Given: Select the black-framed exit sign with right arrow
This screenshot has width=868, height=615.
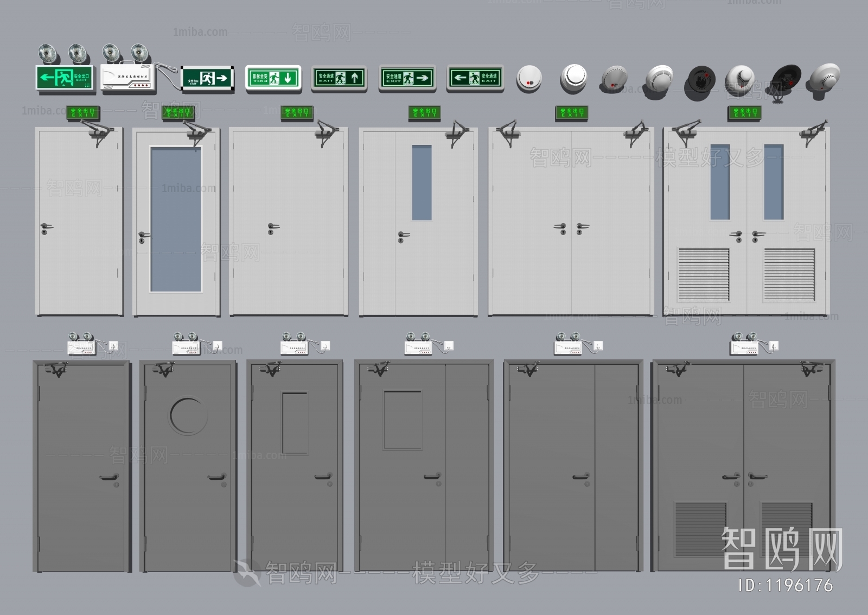Looking at the screenshot, I should point(207,79).
